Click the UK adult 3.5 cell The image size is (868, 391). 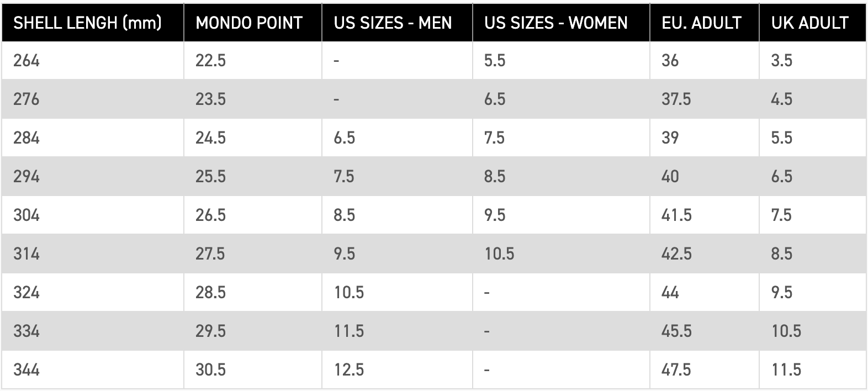(x=813, y=60)
